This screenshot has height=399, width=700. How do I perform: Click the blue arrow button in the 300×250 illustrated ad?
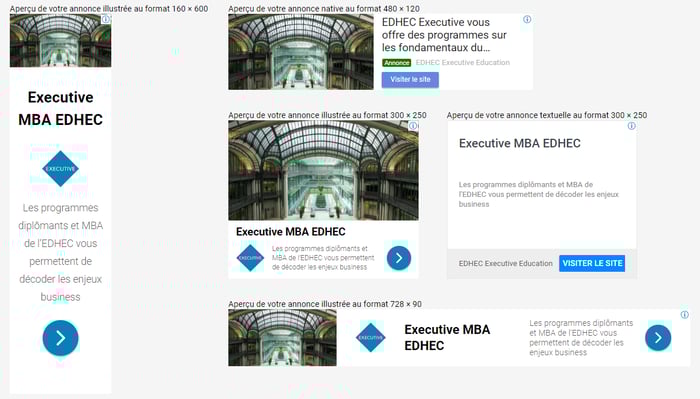click(399, 258)
